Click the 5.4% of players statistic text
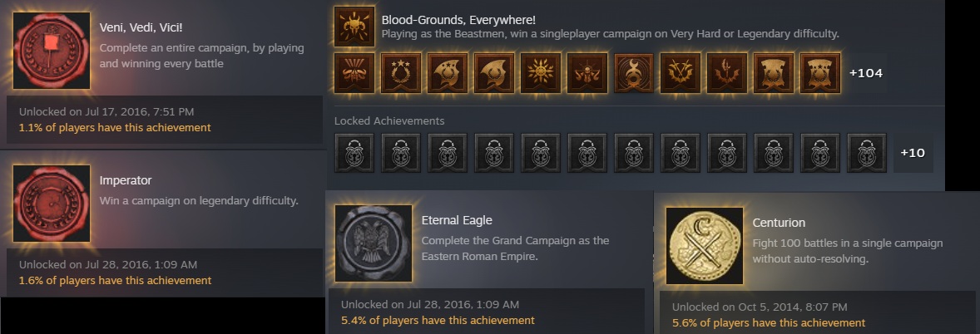 click(438, 320)
